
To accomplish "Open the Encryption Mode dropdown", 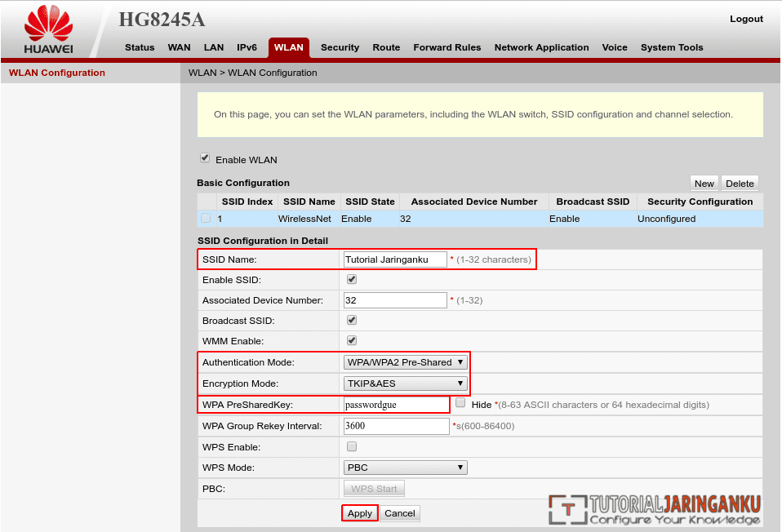I will click(405, 383).
